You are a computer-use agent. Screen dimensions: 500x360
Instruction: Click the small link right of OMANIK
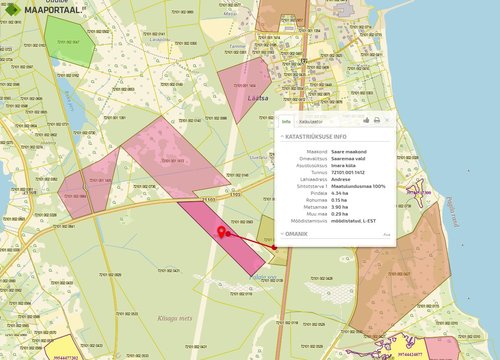[x=387, y=235]
